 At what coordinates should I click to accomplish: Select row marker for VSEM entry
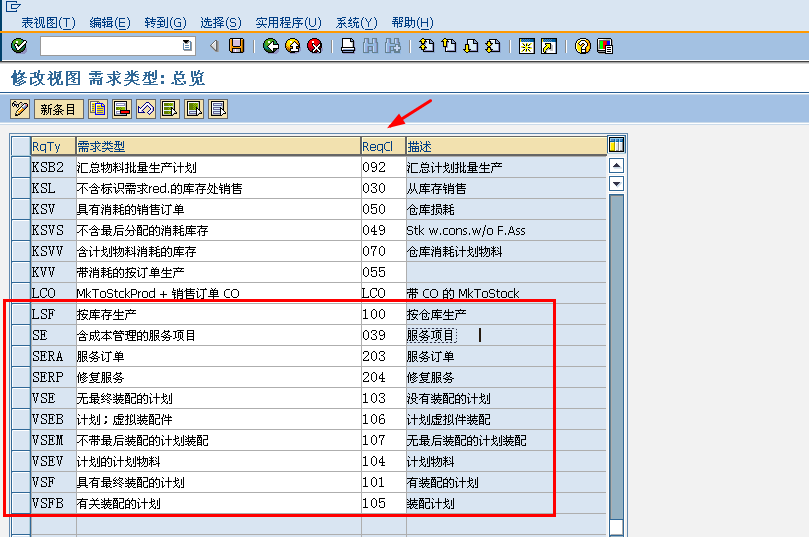(x=21, y=440)
